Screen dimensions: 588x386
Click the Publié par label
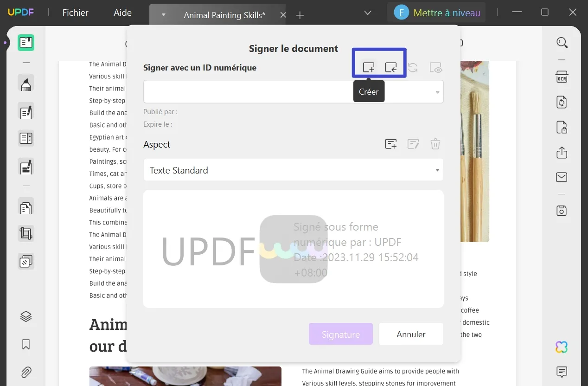pyautogui.click(x=160, y=112)
